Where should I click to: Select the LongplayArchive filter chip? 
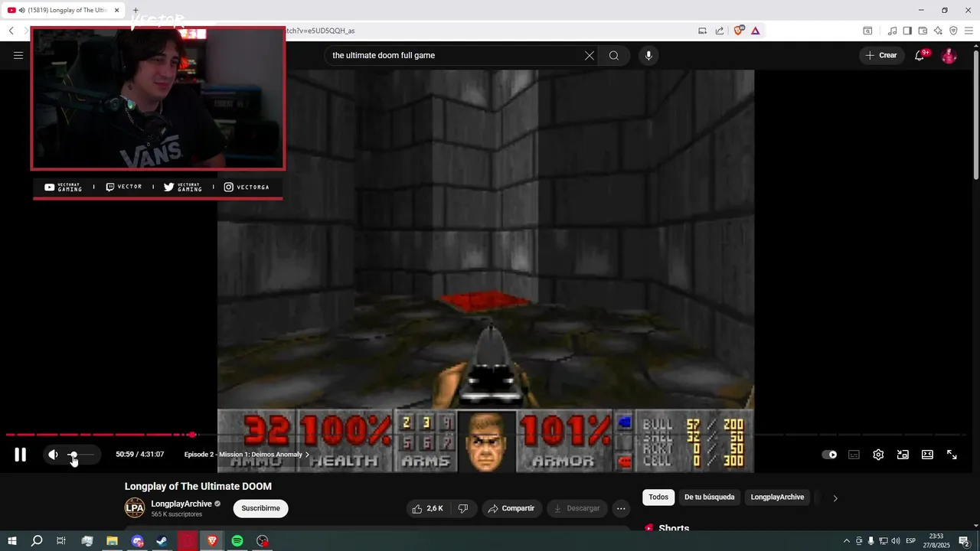pyautogui.click(x=777, y=497)
